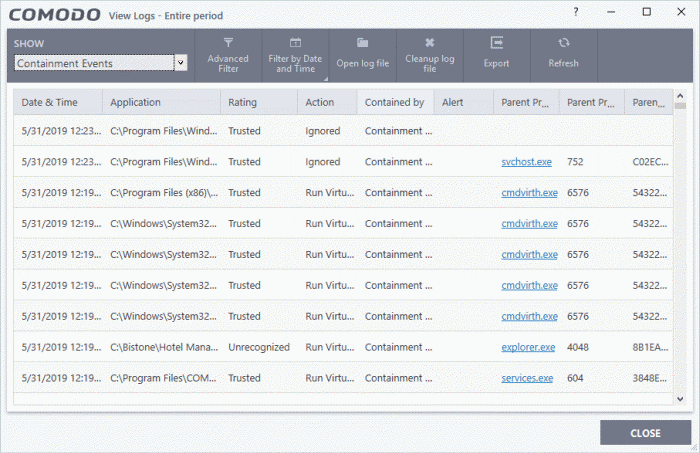
Task: Click the Export icon
Action: click(x=496, y=43)
